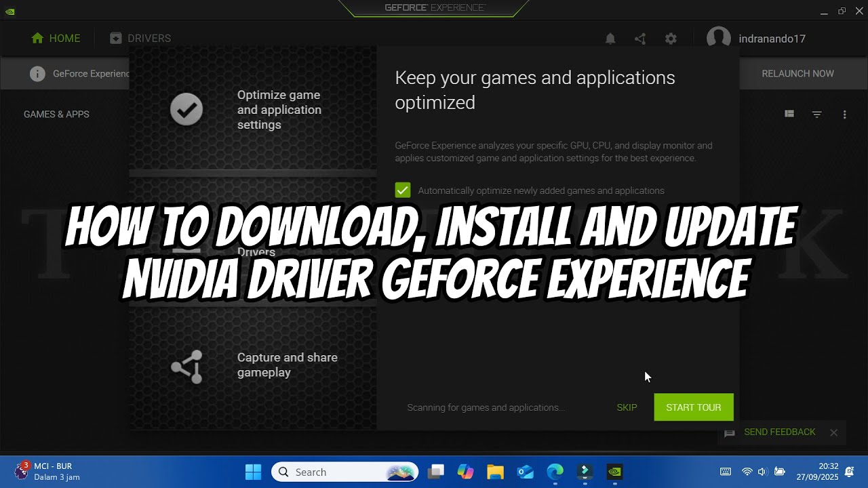
Task: Open the filter icon in Games & Apps
Action: tap(817, 115)
